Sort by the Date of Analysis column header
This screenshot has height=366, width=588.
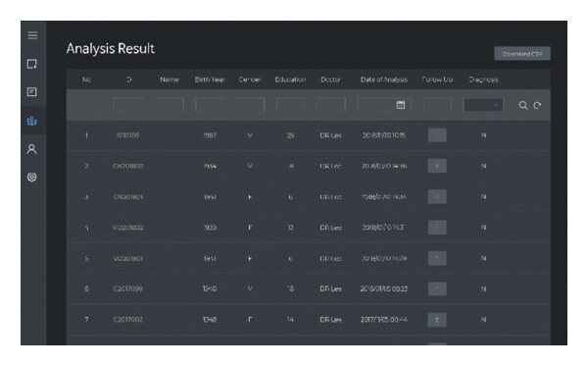click(x=383, y=79)
